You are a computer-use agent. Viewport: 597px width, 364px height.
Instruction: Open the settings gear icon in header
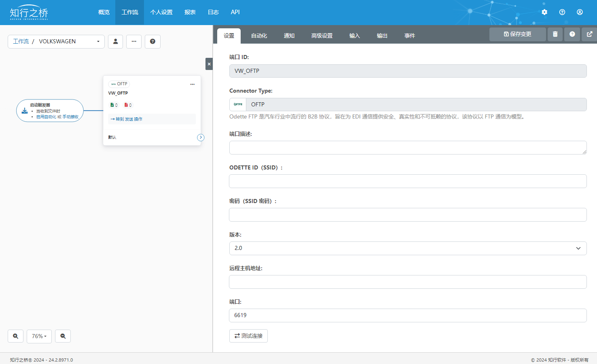(x=544, y=12)
